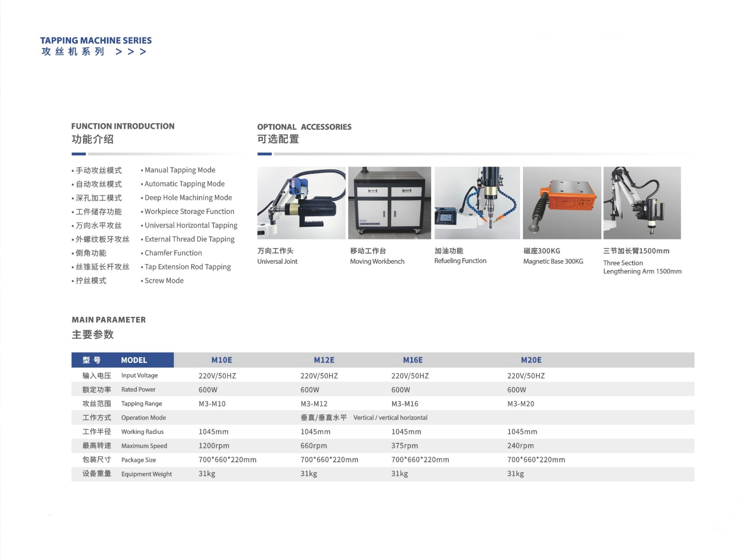Select the Moving Workbench cabinet image
751x560 pixels.
click(x=389, y=203)
